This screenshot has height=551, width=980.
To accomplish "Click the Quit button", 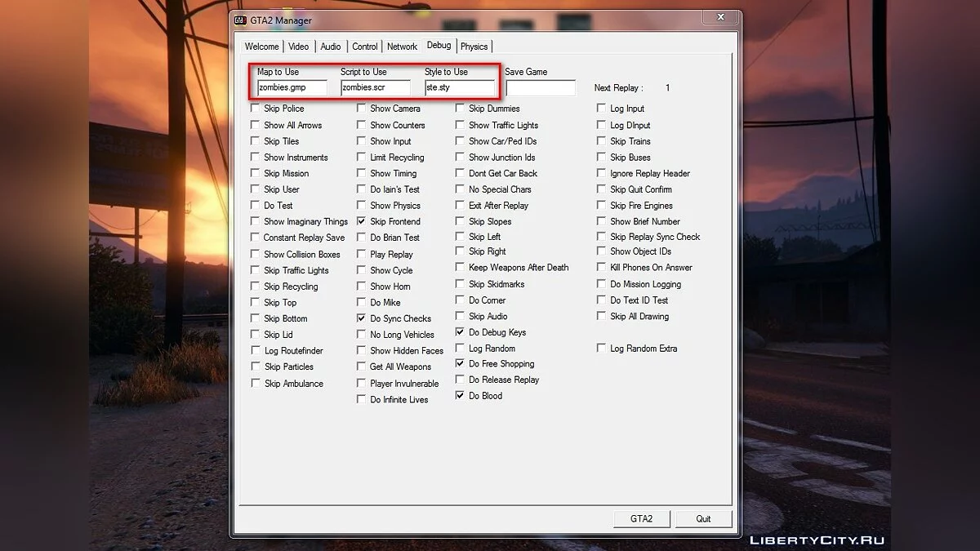I will pos(703,518).
